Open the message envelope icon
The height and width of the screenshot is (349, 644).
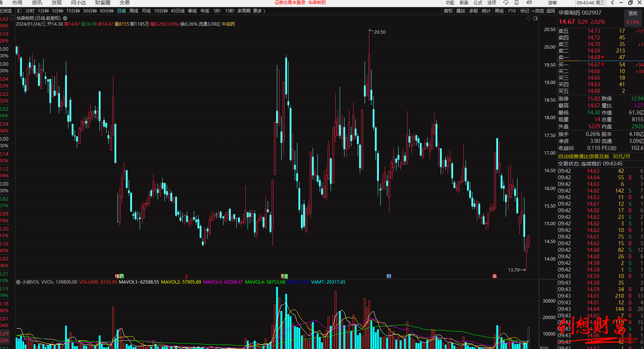click(x=529, y=3)
